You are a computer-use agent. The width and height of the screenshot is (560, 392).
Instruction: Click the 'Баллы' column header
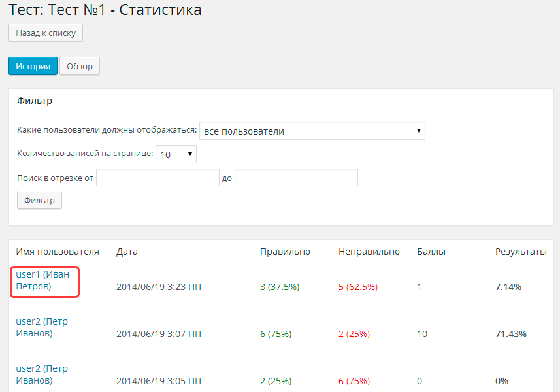431,252
